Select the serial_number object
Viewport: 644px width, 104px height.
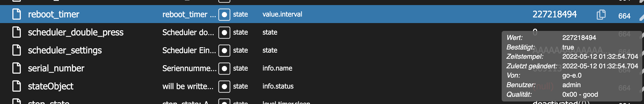56,68
